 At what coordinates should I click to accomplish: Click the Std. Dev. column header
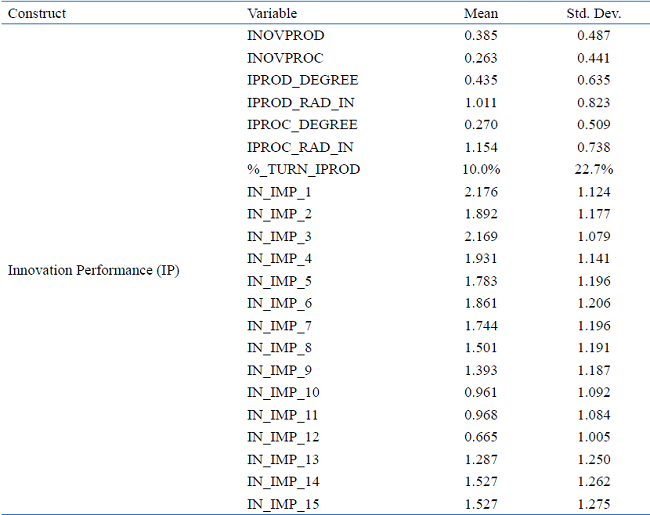pos(594,13)
